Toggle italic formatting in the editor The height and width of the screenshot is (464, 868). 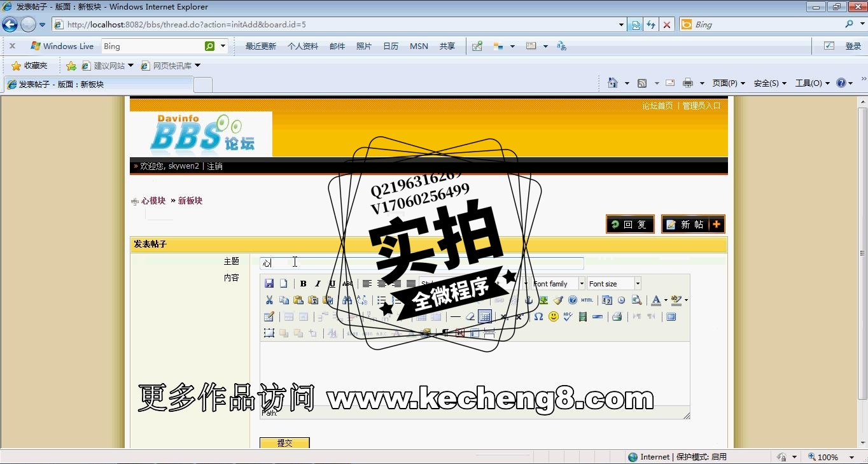pos(318,284)
